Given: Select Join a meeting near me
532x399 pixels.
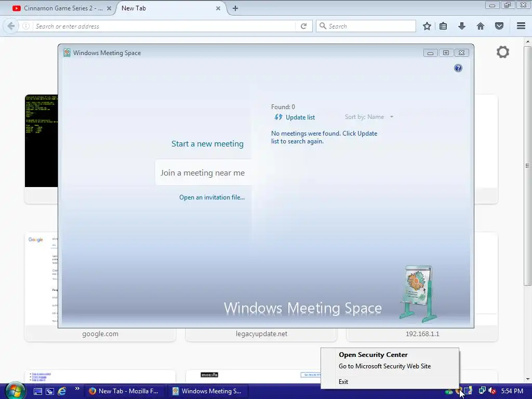Looking at the screenshot, I should (x=203, y=172).
